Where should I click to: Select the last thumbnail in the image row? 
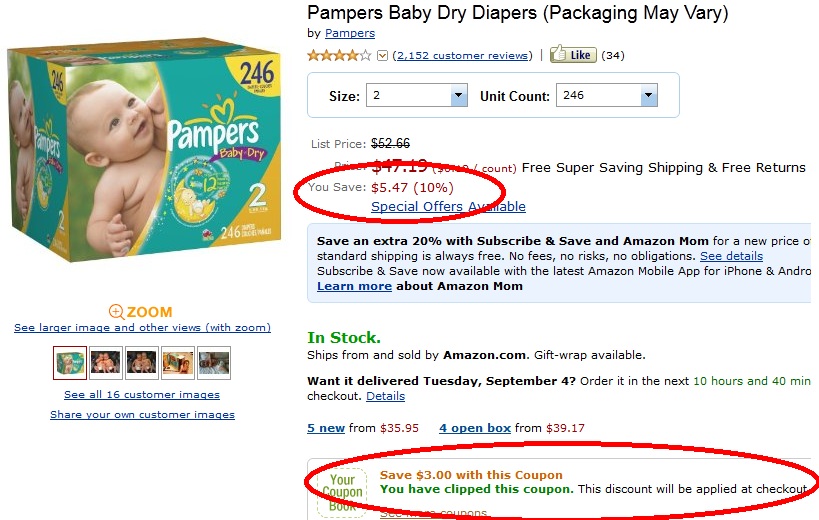(x=214, y=363)
